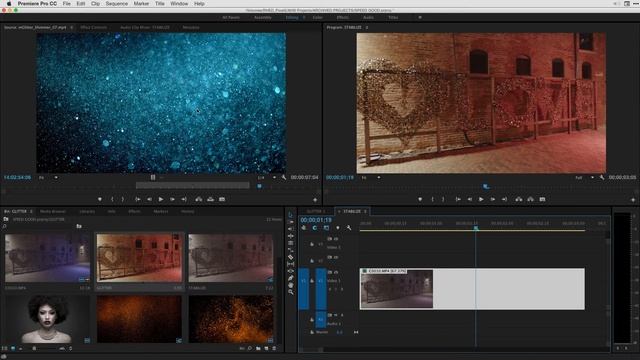Mark Out point in the Source monitor
The image size is (640, 360).
(x=122, y=199)
